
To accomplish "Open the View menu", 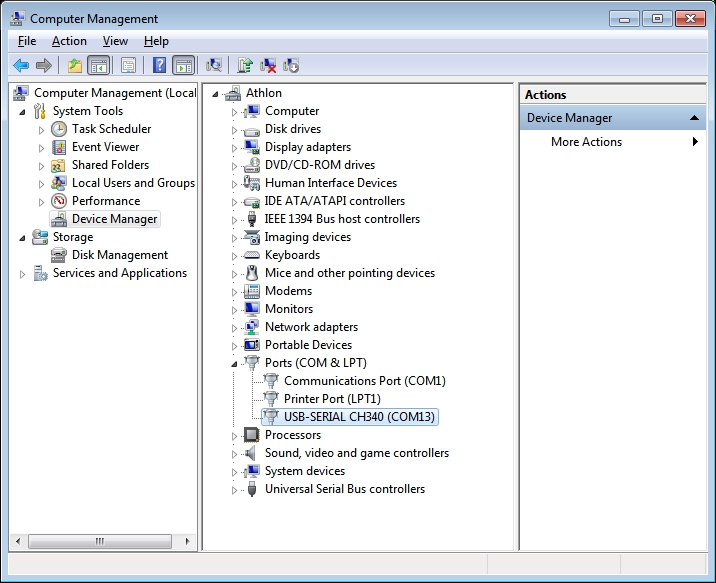I will point(115,41).
